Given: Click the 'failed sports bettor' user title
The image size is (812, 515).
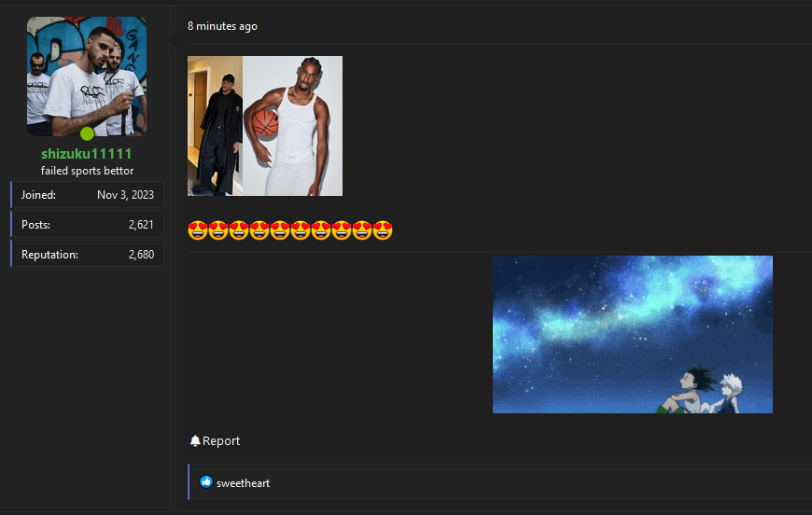Looking at the screenshot, I should pyautogui.click(x=87, y=171).
